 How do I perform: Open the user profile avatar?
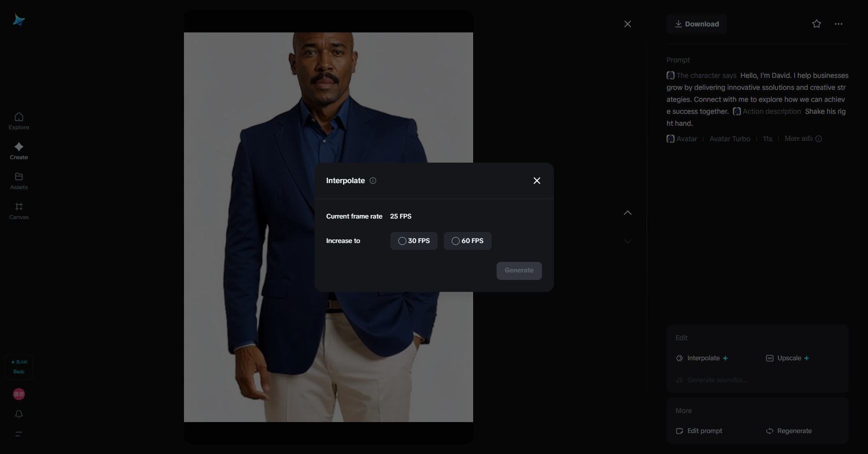19,394
